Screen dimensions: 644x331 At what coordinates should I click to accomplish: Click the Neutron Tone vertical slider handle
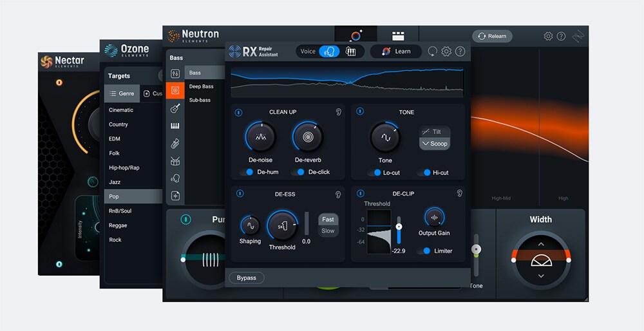pyautogui.click(x=476, y=249)
